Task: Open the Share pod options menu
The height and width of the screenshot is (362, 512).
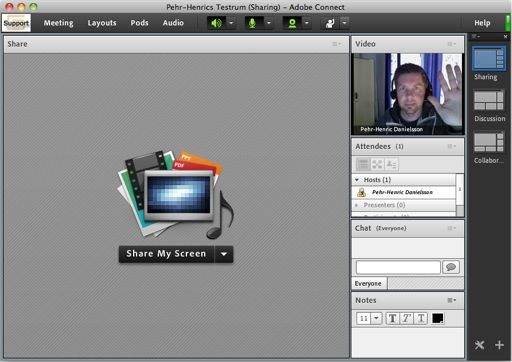Action: tap(336, 44)
